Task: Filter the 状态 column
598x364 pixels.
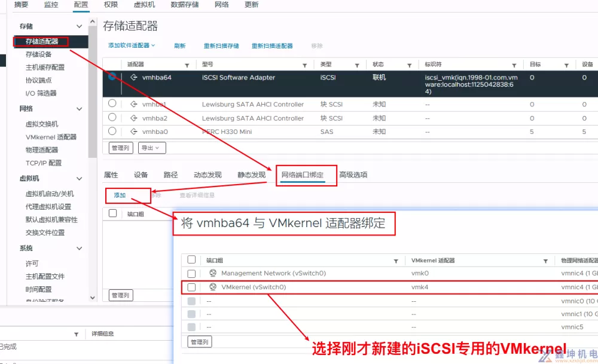Action: (409, 65)
